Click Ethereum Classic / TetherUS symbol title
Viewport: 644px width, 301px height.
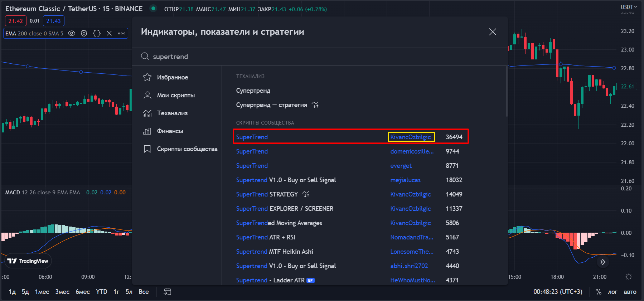click(74, 9)
